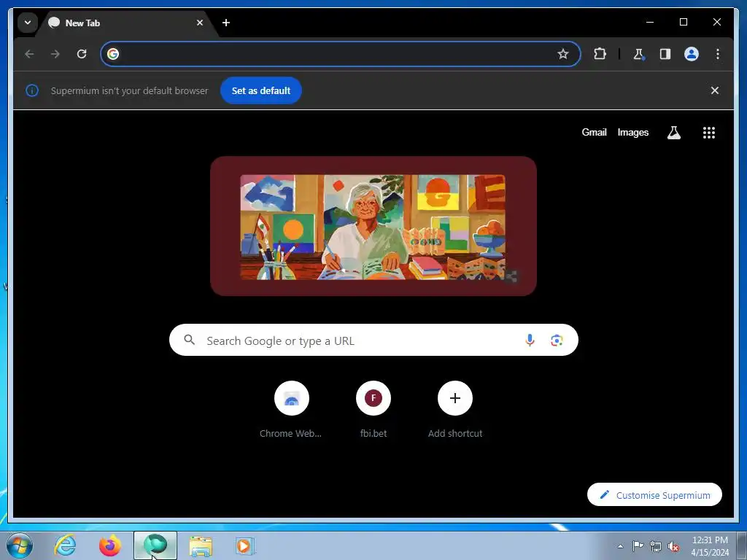Launch Internet Explorer from taskbar
Viewport: 747px width, 560px height.
click(x=65, y=545)
